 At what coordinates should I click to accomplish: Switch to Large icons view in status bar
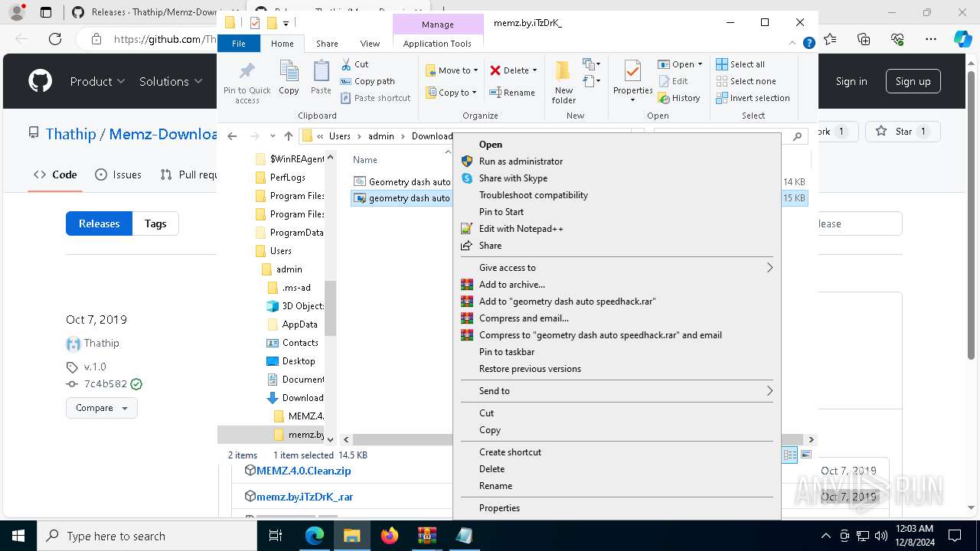(806, 455)
